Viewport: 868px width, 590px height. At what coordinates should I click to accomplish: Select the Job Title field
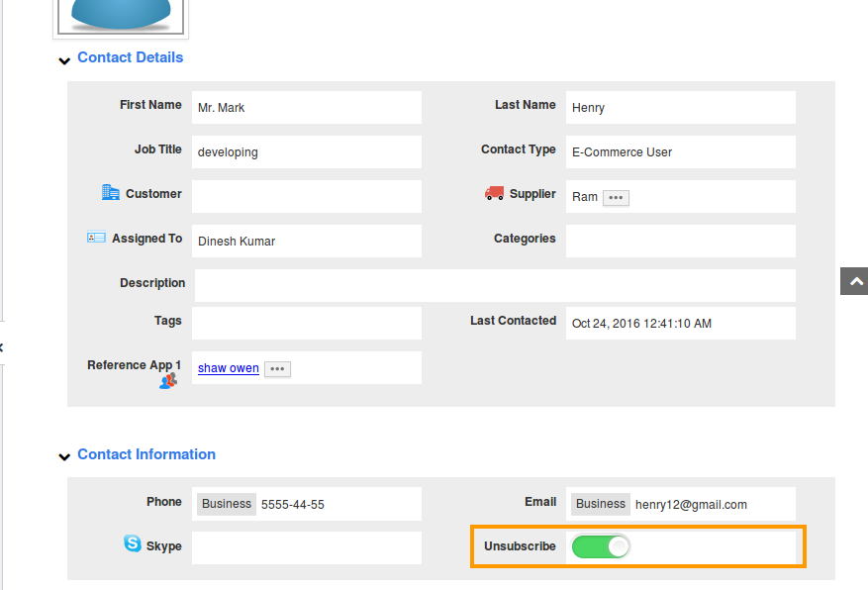click(x=307, y=152)
